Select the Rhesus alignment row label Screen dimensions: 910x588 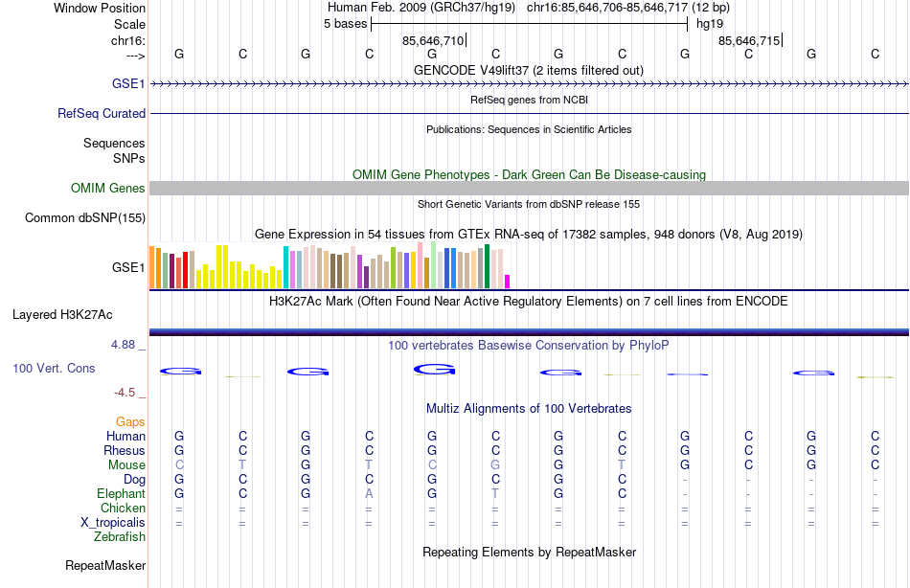(125, 450)
